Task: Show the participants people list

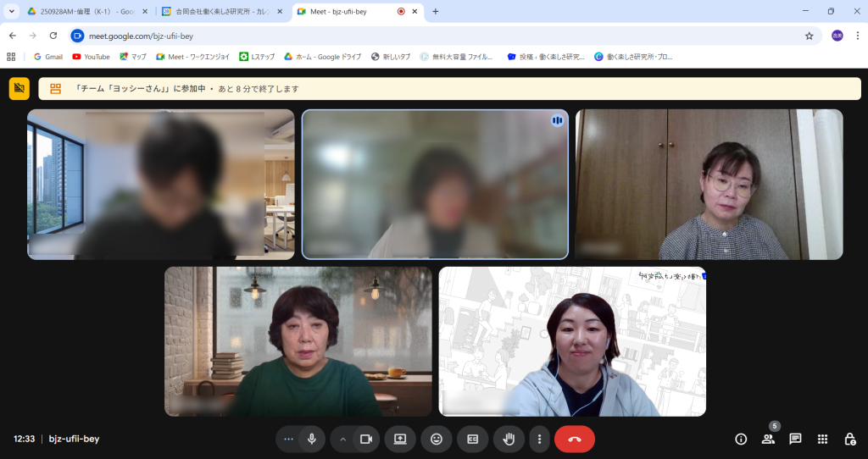Action: pyautogui.click(x=768, y=439)
